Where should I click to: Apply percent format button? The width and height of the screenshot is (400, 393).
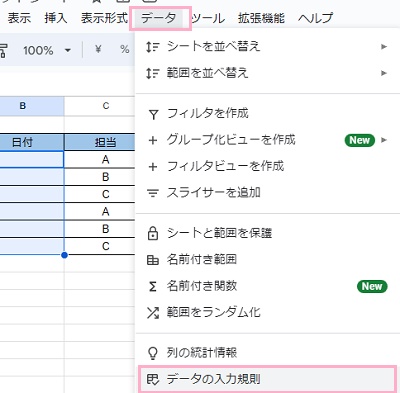click(125, 50)
